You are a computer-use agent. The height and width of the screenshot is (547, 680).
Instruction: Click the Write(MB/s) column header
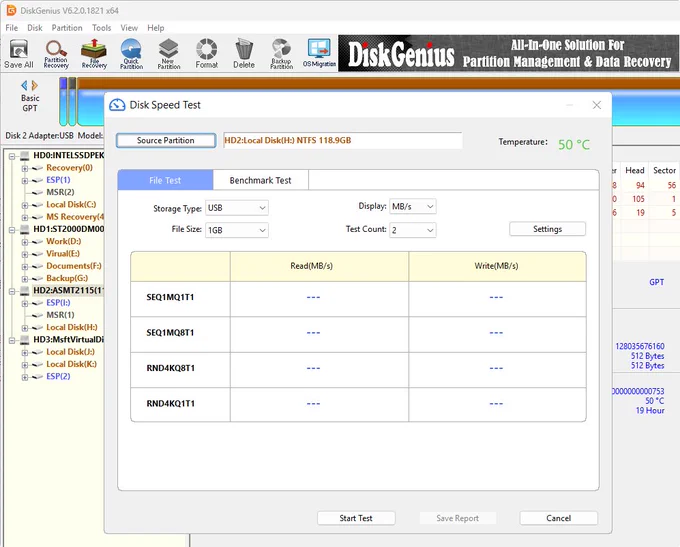pyautogui.click(x=496, y=266)
